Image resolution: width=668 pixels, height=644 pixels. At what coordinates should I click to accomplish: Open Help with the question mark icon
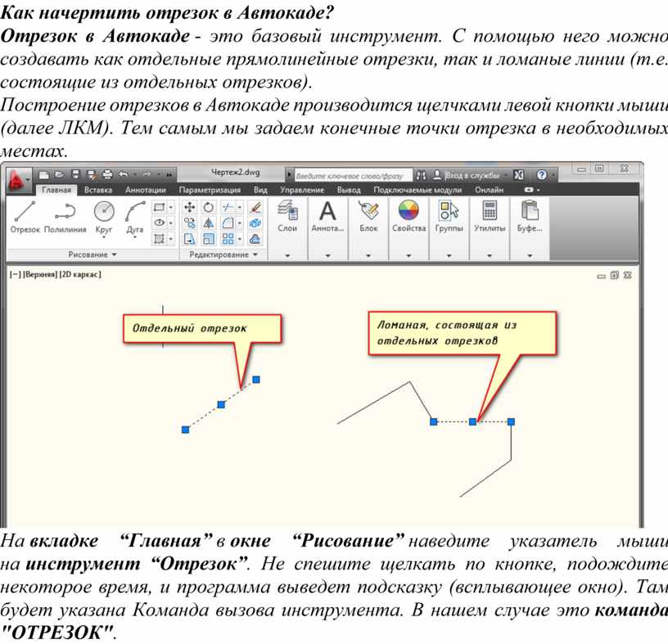coord(541,175)
